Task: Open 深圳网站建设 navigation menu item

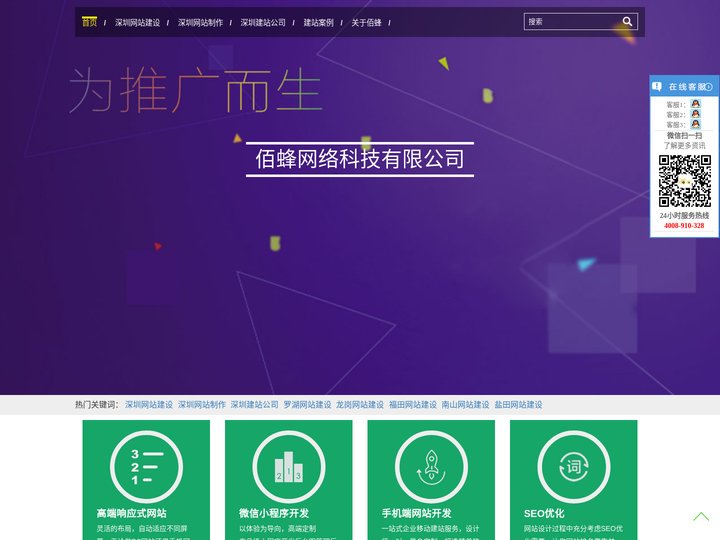Action: pyautogui.click(x=137, y=22)
